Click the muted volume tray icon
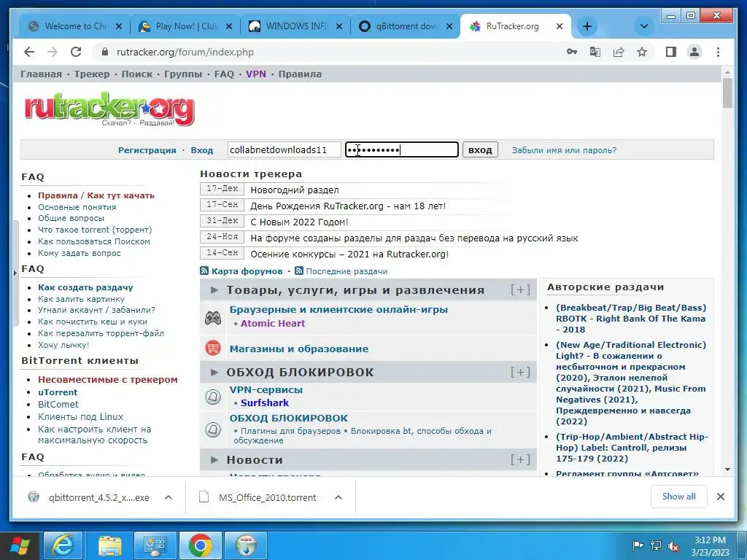Viewport: 747px width, 560px height. pyautogui.click(x=673, y=545)
